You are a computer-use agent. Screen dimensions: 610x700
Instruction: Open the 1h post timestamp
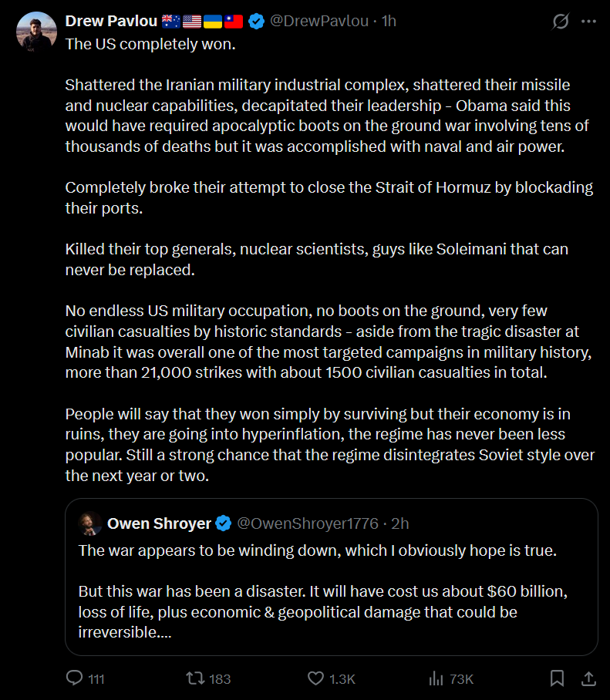388,21
